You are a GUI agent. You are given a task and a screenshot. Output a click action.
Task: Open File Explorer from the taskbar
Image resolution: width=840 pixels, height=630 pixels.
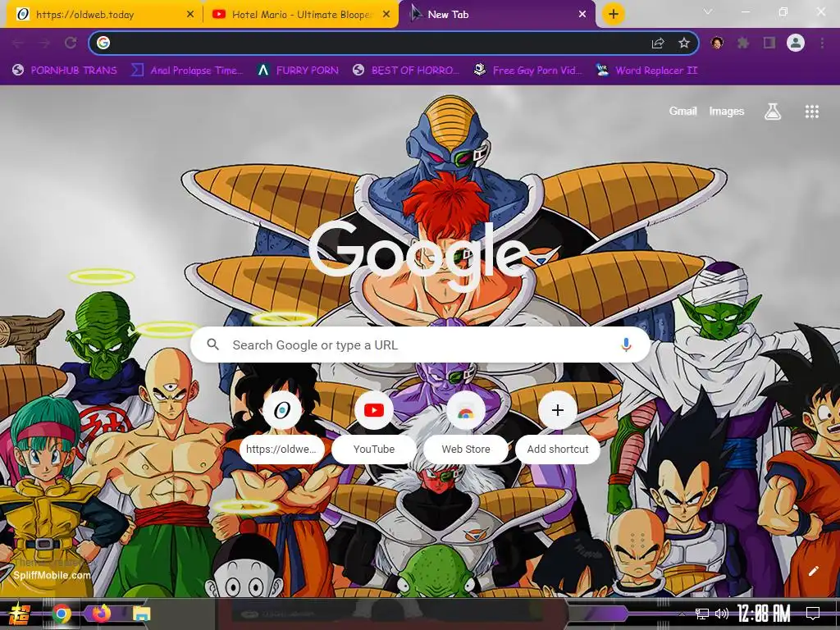coord(141,614)
